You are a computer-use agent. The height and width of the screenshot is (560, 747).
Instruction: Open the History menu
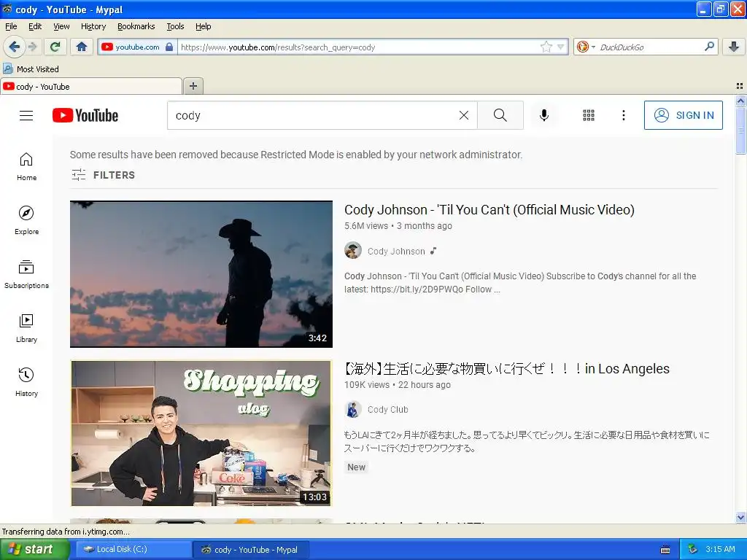93,26
